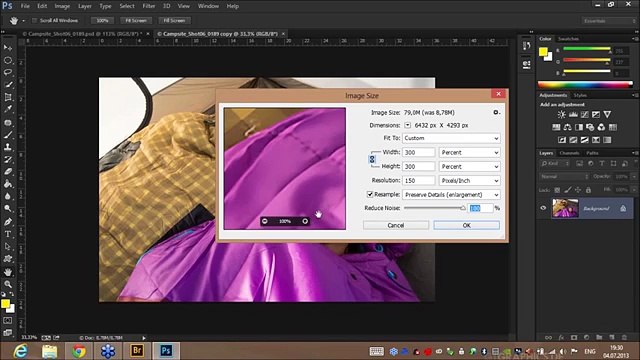This screenshot has height=360, width=640.
Task: Toggle lock transparent pixels in Layers
Action: (x=557, y=190)
